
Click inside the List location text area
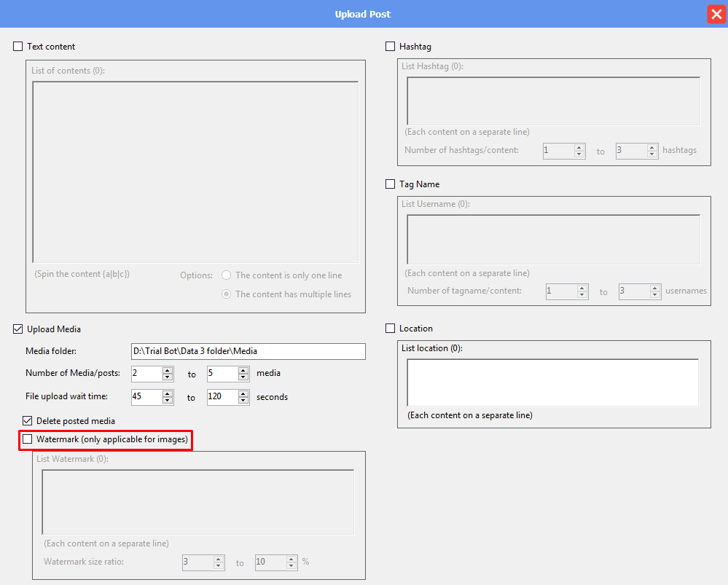[x=552, y=382]
